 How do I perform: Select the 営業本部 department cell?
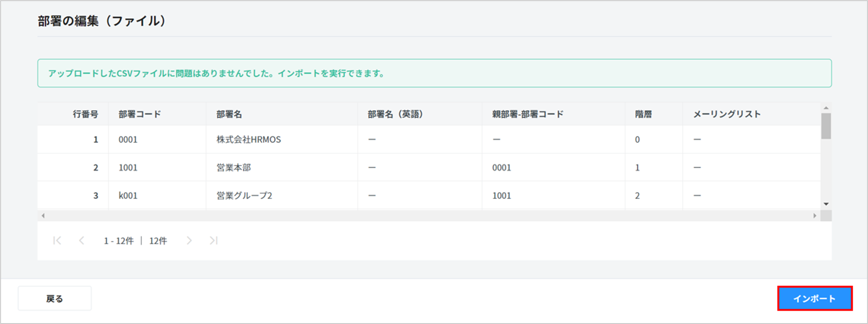(x=233, y=168)
